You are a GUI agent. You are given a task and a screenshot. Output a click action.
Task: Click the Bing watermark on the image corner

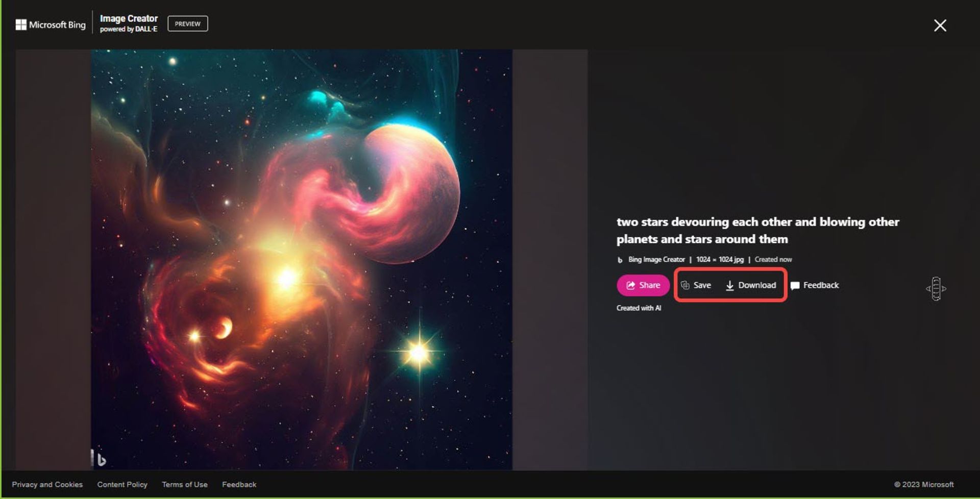[99, 458]
